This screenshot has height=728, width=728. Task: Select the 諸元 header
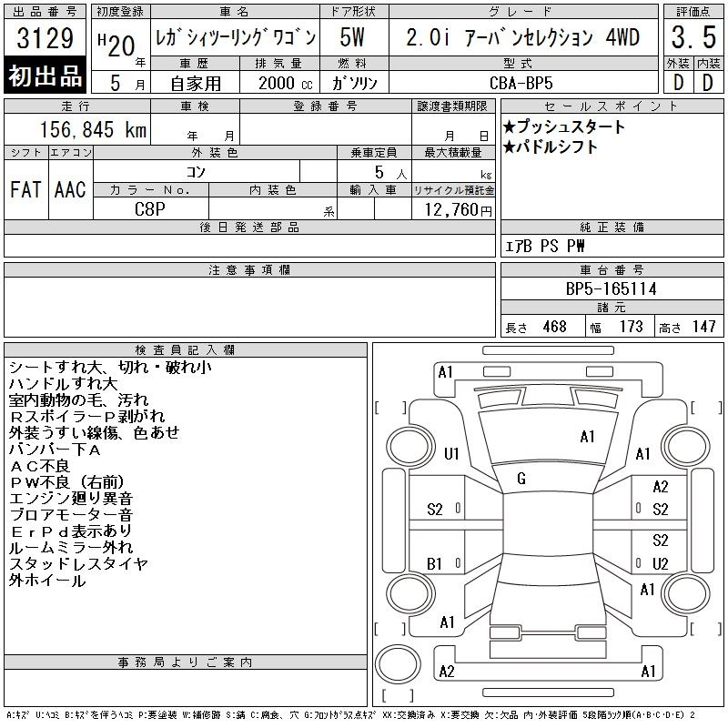coord(612,308)
